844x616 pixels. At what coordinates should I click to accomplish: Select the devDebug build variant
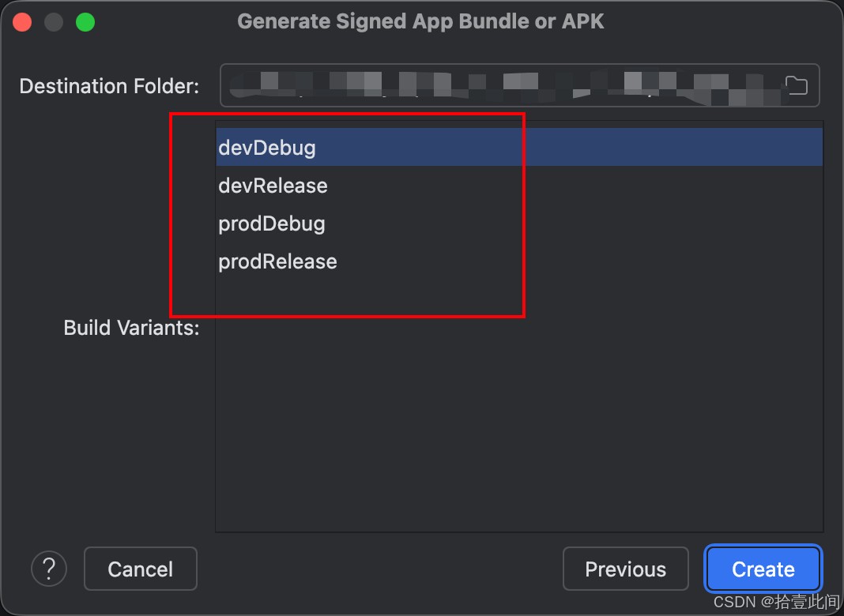tap(267, 148)
